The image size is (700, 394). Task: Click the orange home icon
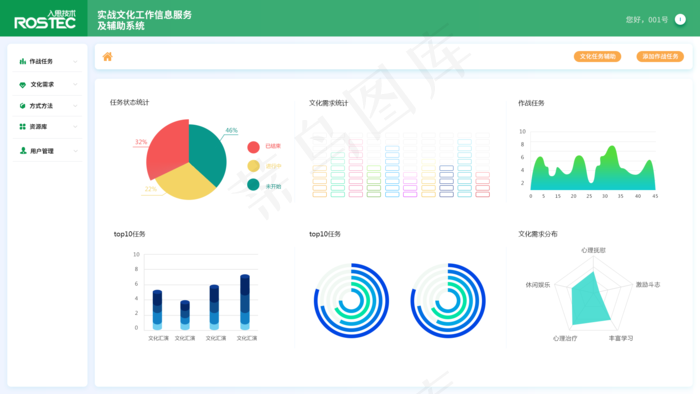[108, 57]
